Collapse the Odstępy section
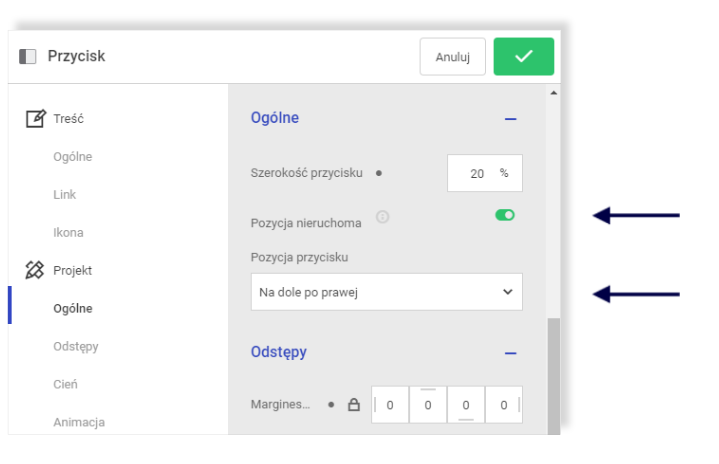Screen dimensions: 719x464 point(510,354)
